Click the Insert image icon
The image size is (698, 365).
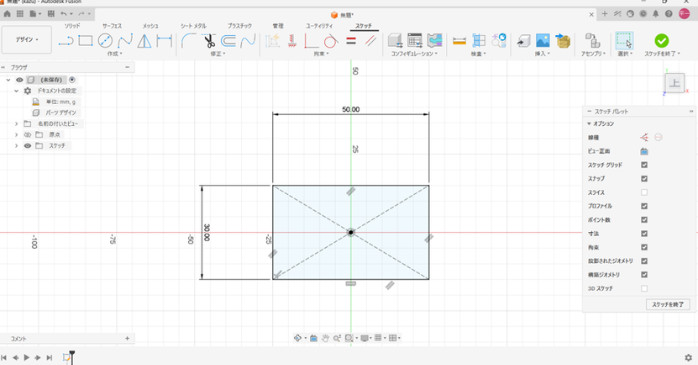(543, 41)
